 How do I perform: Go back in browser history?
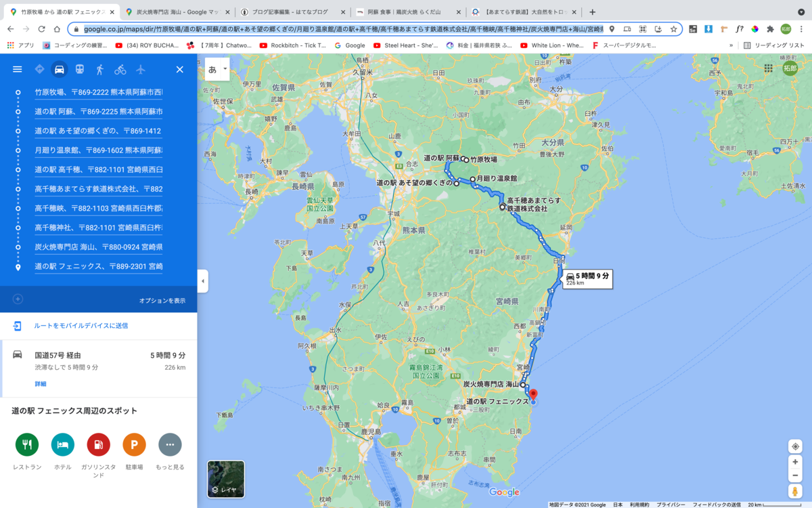point(10,29)
